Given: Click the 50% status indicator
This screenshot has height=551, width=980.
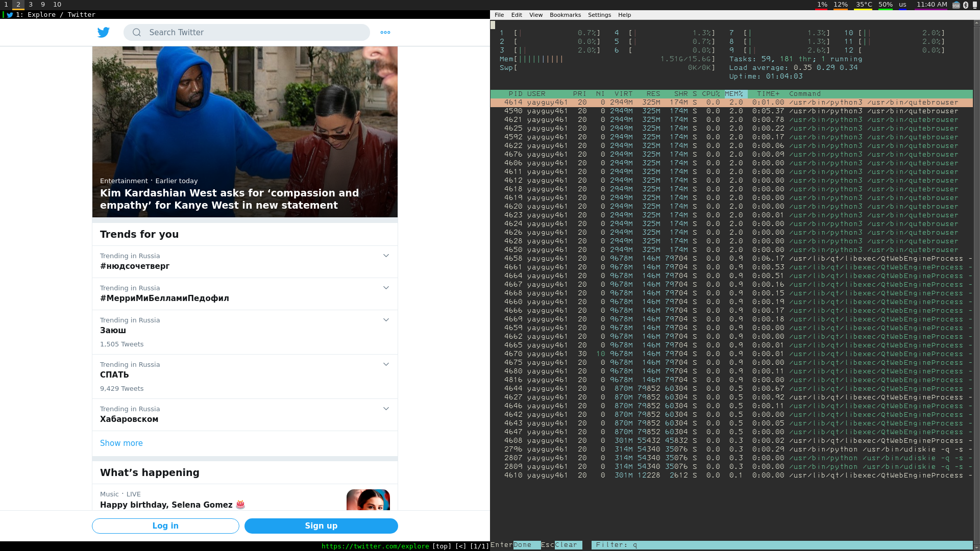Looking at the screenshot, I should [x=886, y=5].
